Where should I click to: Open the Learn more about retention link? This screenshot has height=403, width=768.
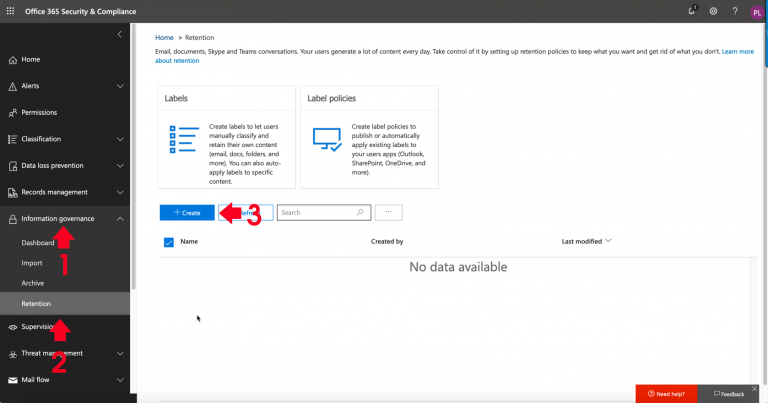coord(738,51)
